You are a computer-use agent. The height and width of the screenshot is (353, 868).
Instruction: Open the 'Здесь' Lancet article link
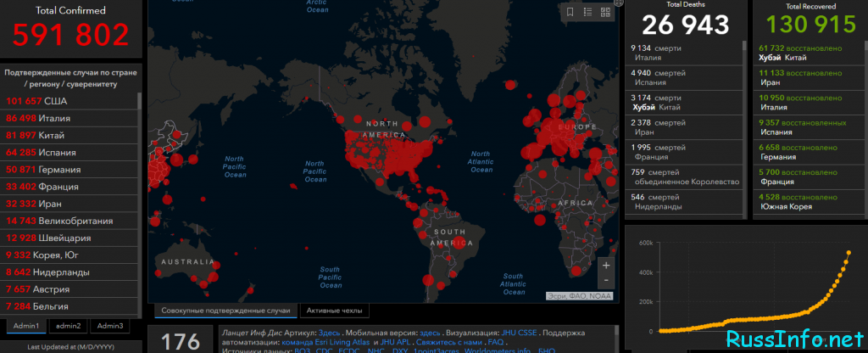pos(330,333)
